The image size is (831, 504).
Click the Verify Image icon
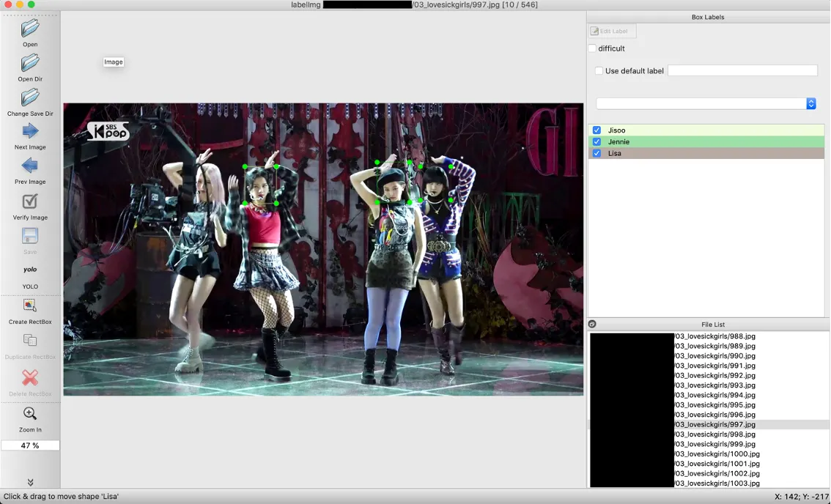30,202
